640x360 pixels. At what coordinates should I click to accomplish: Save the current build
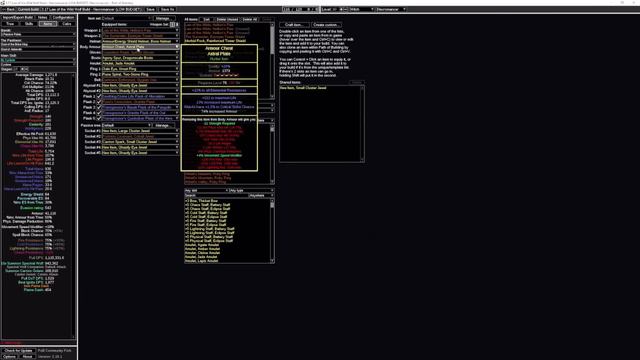[150, 9]
